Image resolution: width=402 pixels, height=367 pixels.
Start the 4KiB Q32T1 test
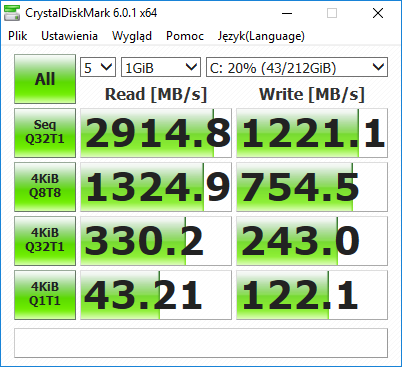[x=45, y=241]
